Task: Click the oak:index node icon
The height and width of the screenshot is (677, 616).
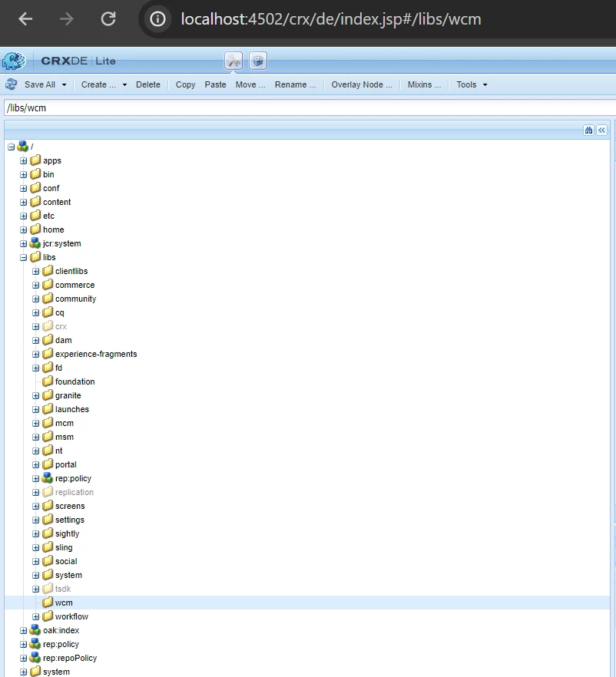Action: point(35,630)
